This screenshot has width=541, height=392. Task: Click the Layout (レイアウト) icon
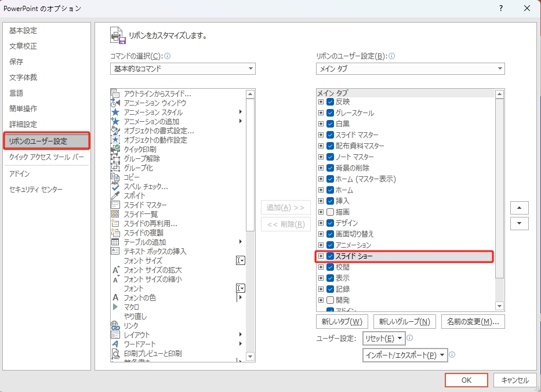point(115,335)
